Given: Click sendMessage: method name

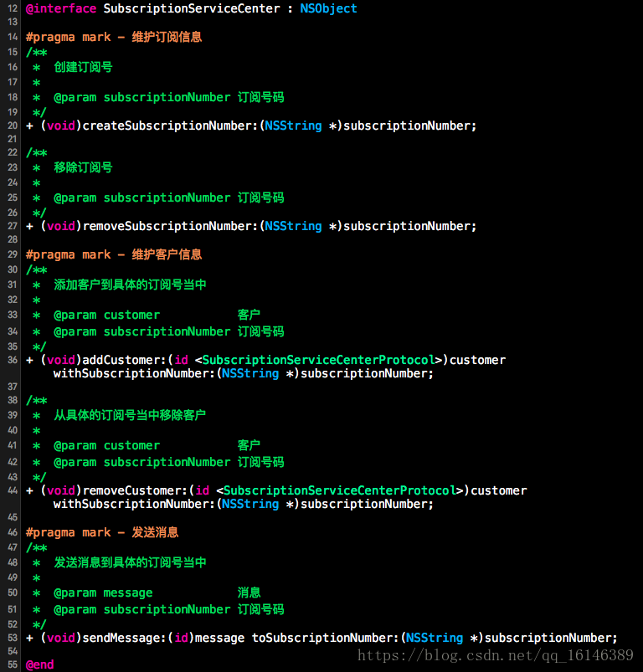Looking at the screenshot, I should pyautogui.click(x=124, y=638).
